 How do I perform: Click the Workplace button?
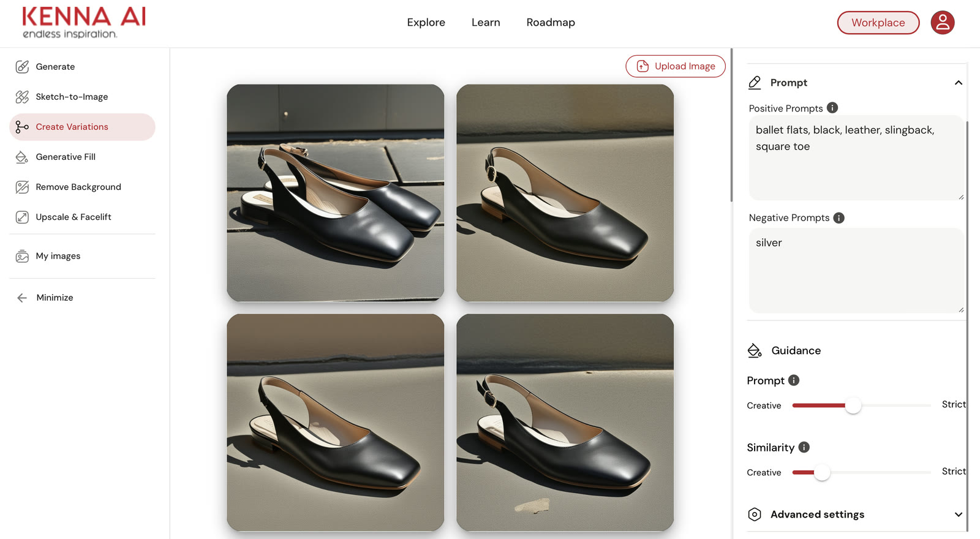878,23
